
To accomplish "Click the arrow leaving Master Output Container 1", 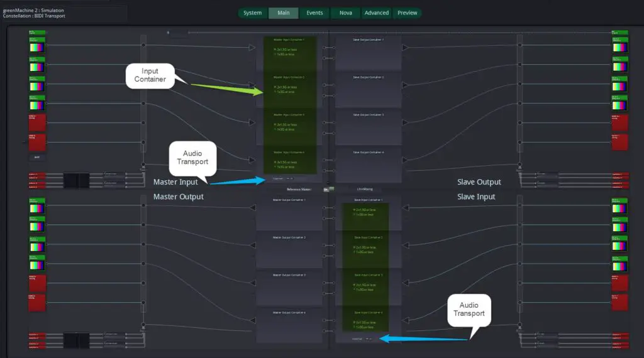I will coord(252,207).
